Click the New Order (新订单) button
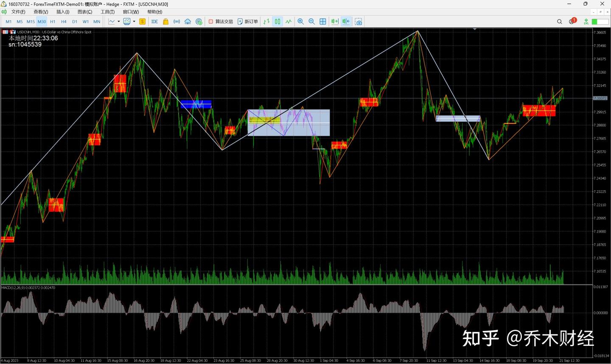611x364 pixels. coord(248,22)
